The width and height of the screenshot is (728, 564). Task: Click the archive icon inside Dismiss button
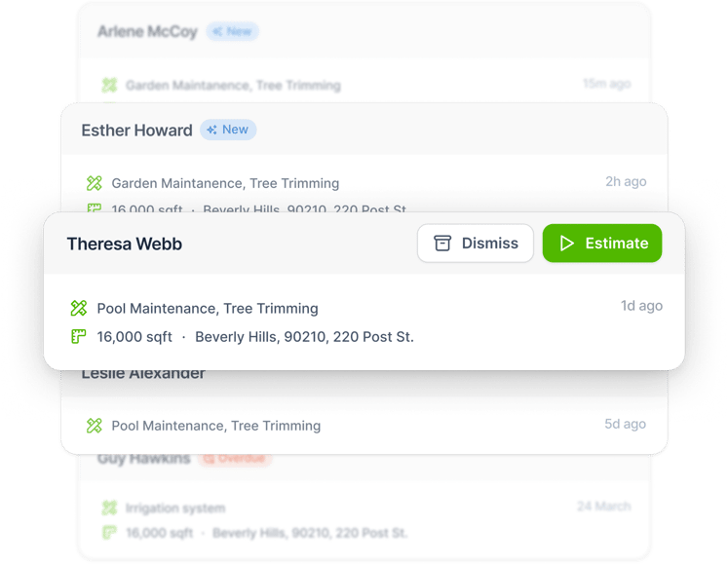point(442,244)
